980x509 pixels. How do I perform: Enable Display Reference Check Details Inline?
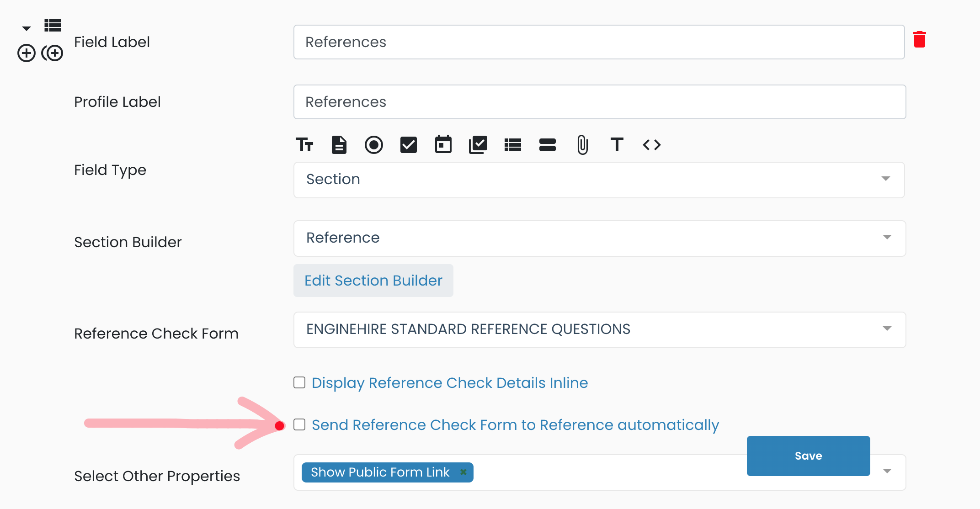[x=299, y=382]
